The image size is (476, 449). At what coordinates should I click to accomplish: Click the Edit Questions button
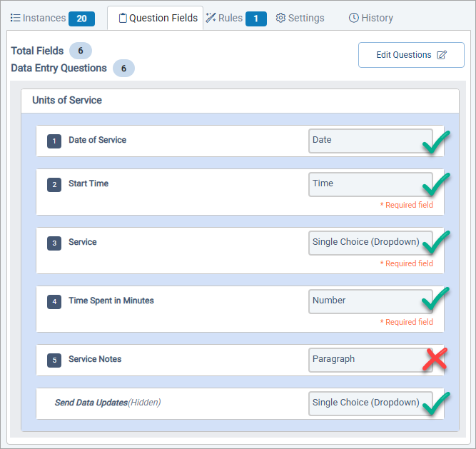pyautogui.click(x=411, y=55)
